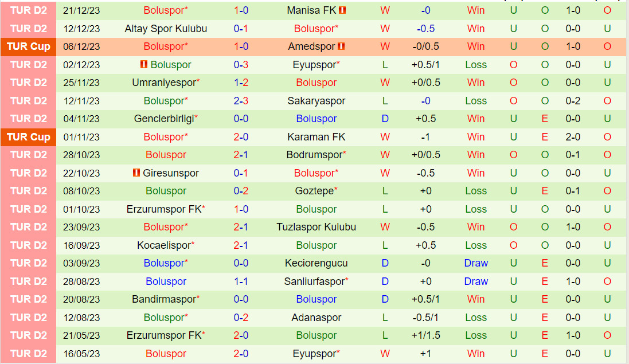Click the red card icon before Giresunspor
This screenshot has width=629, height=364.
[136, 173]
